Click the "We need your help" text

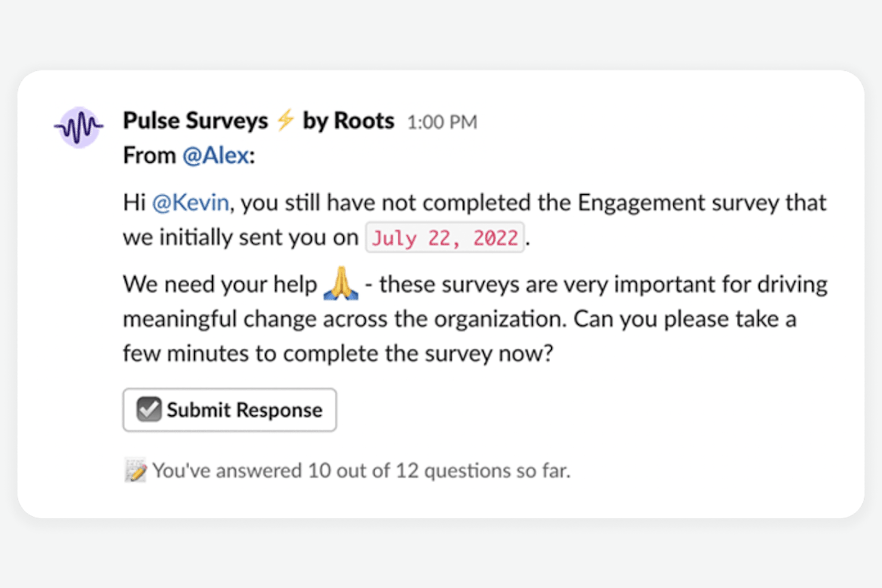pyautogui.click(x=220, y=284)
